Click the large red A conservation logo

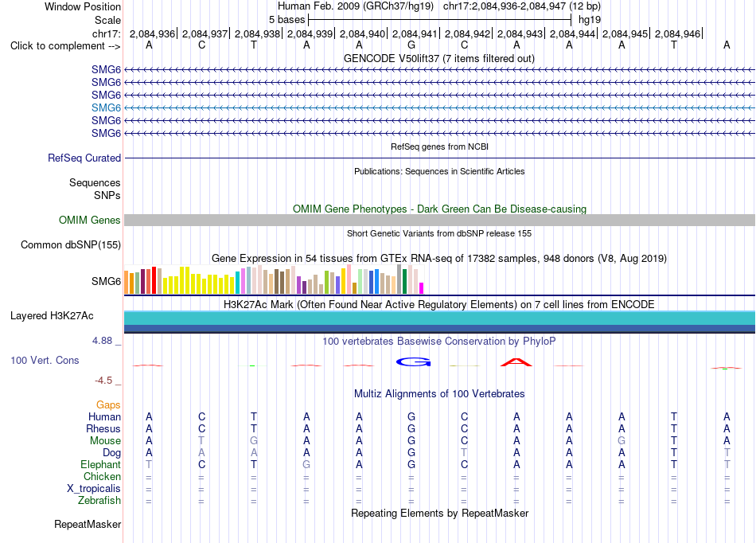(516, 362)
